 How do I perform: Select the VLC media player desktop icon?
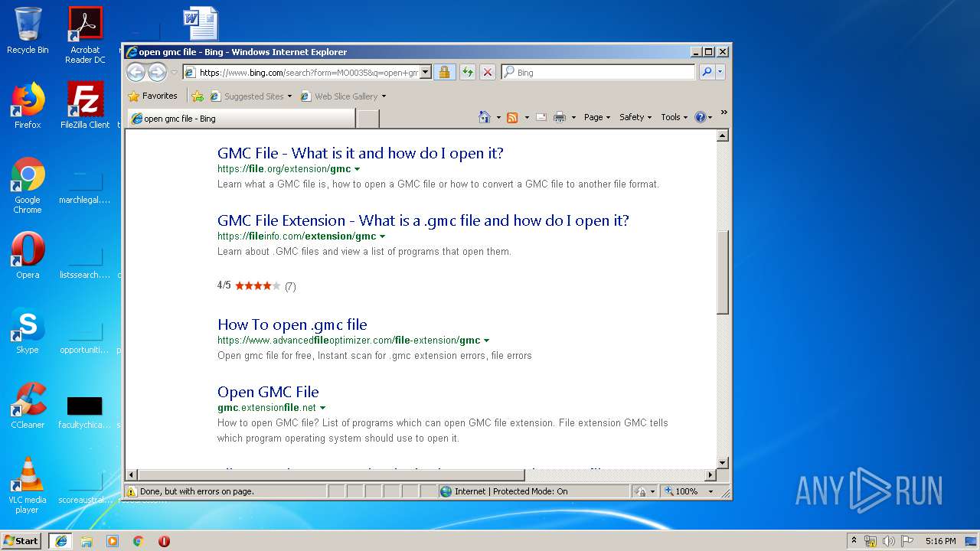pos(28,485)
